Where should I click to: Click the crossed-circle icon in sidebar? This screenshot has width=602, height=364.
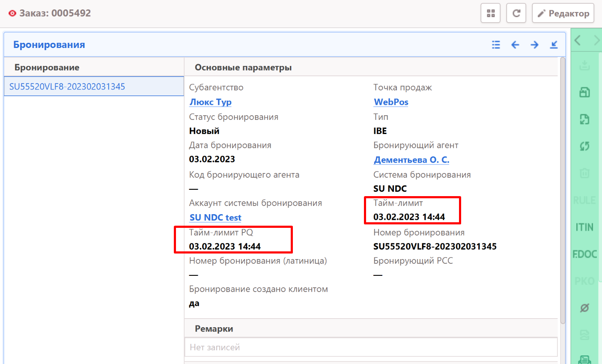coord(584,307)
